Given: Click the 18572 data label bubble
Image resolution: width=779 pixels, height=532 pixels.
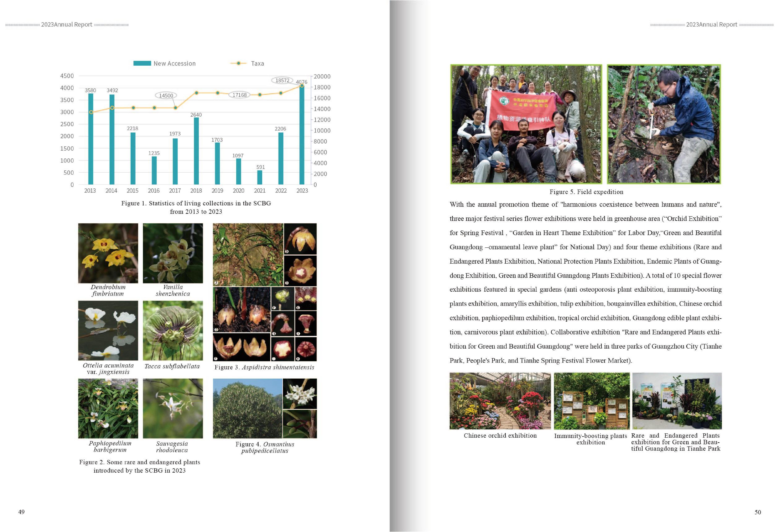Looking at the screenshot, I should tap(282, 80).
